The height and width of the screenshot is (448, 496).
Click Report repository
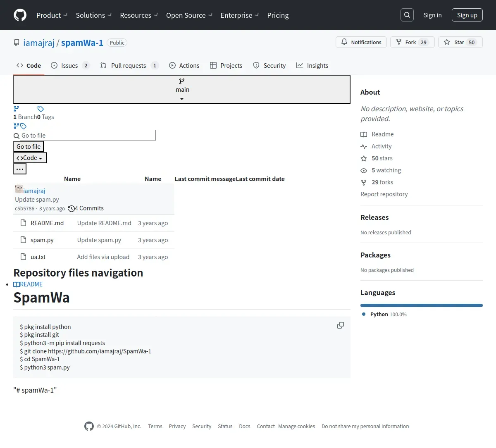click(384, 194)
